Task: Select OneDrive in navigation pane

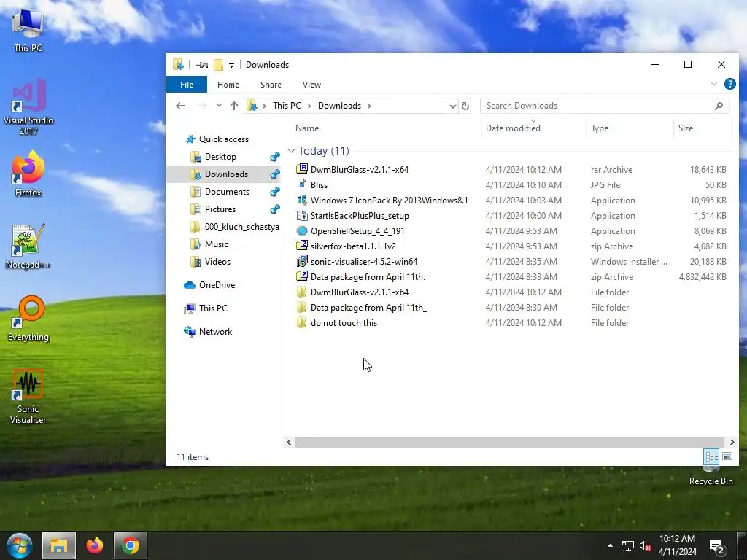Action: (x=217, y=285)
